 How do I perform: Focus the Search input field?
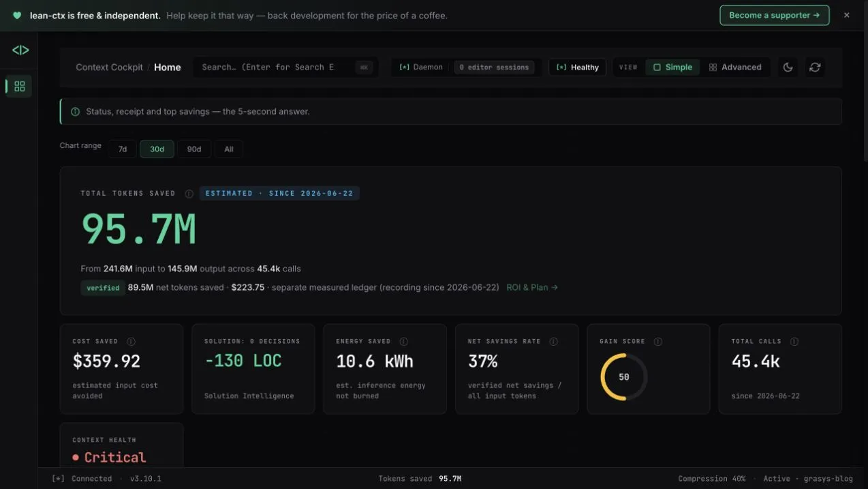[x=285, y=67]
